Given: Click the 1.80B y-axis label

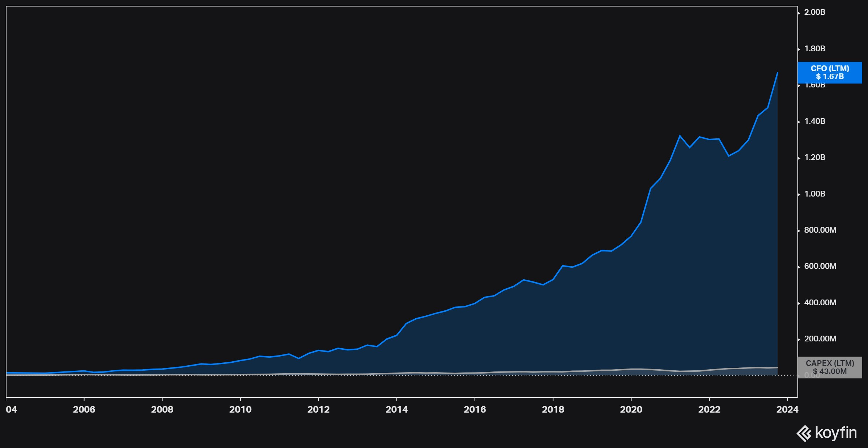Looking at the screenshot, I should [x=814, y=49].
